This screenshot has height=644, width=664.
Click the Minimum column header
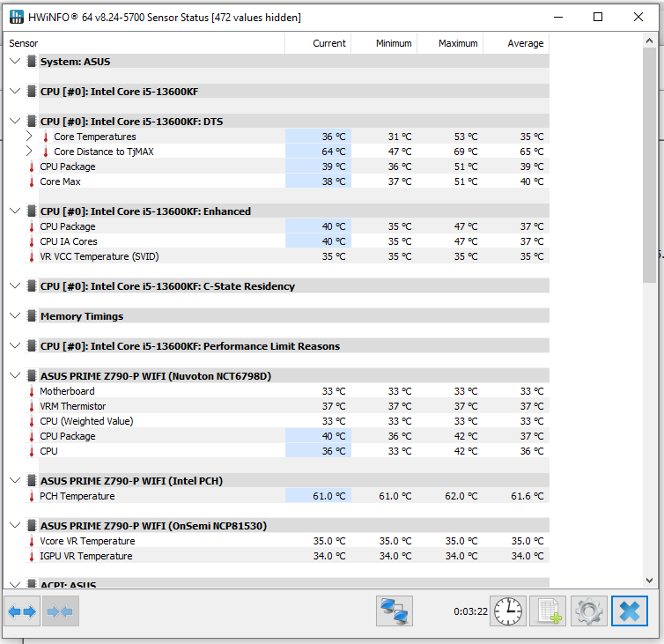384,43
